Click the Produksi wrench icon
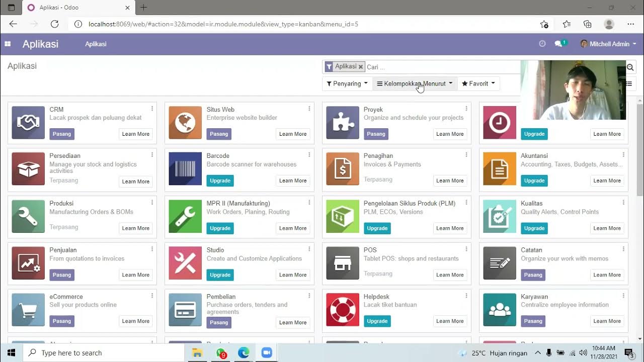The image size is (644, 362). coord(28,216)
